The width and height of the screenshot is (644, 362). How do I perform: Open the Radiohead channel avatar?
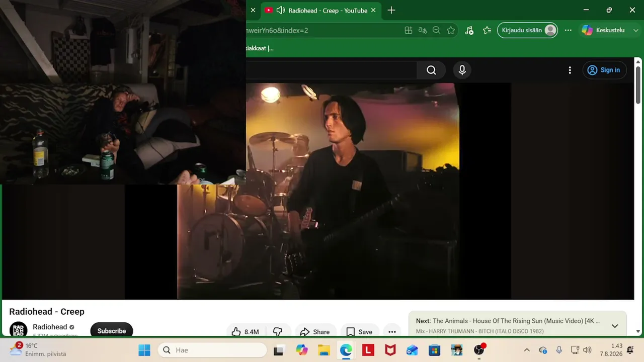click(x=19, y=330)
